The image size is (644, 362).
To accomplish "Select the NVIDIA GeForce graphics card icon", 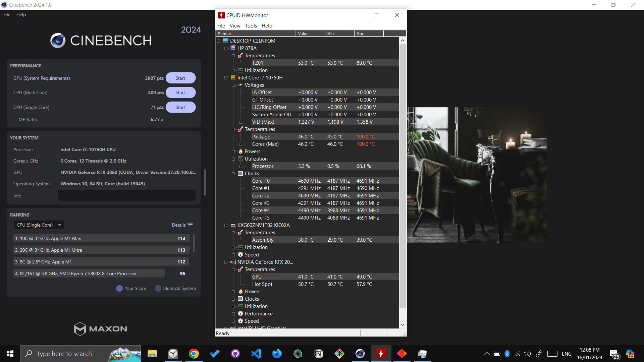I will pos(233,262).
